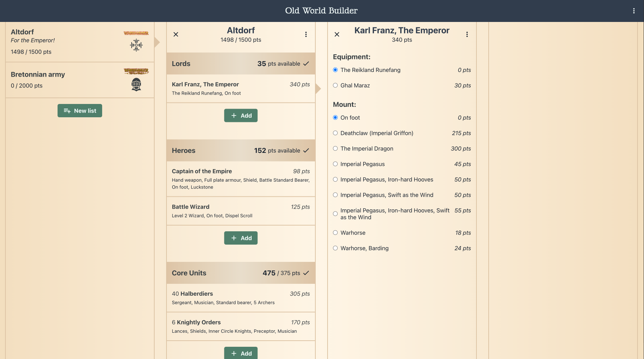The image size is (644, 359).
Task: Click the Warhammer logo on Bretonnian army card
Action: (x=136, y=71)
